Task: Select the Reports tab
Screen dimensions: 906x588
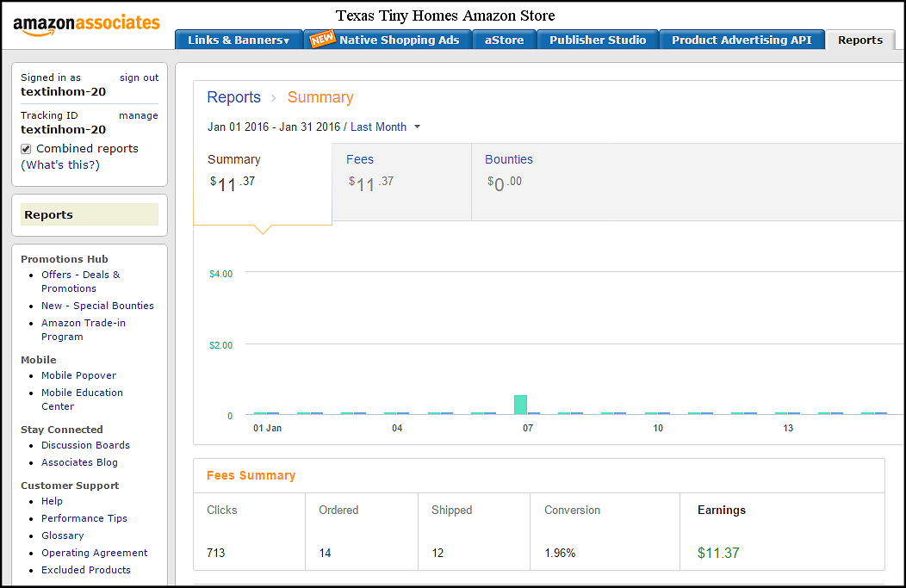Action: (859, 40)
